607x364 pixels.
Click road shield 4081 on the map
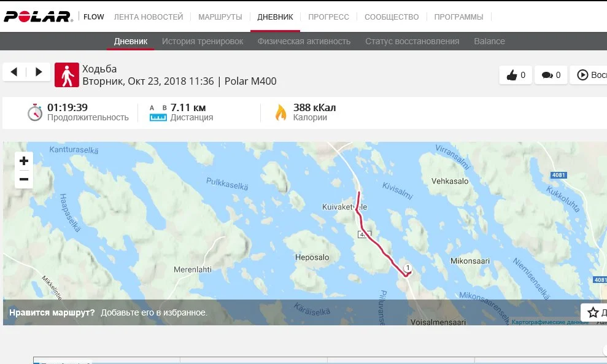click(x=559, y=175)
